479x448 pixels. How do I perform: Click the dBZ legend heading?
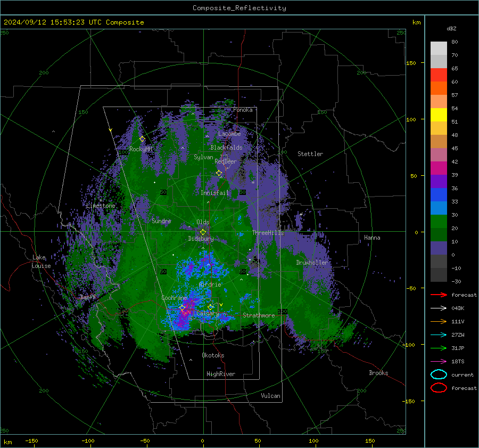451,28
